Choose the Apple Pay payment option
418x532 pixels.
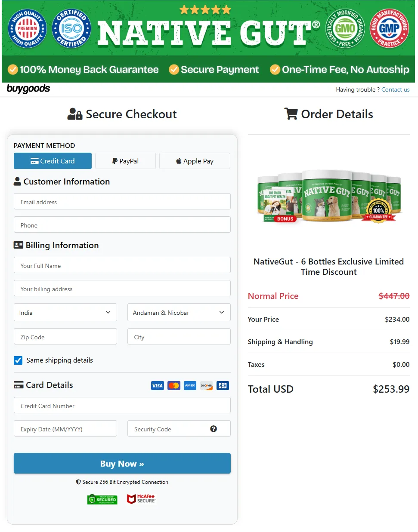pos(195,161)
